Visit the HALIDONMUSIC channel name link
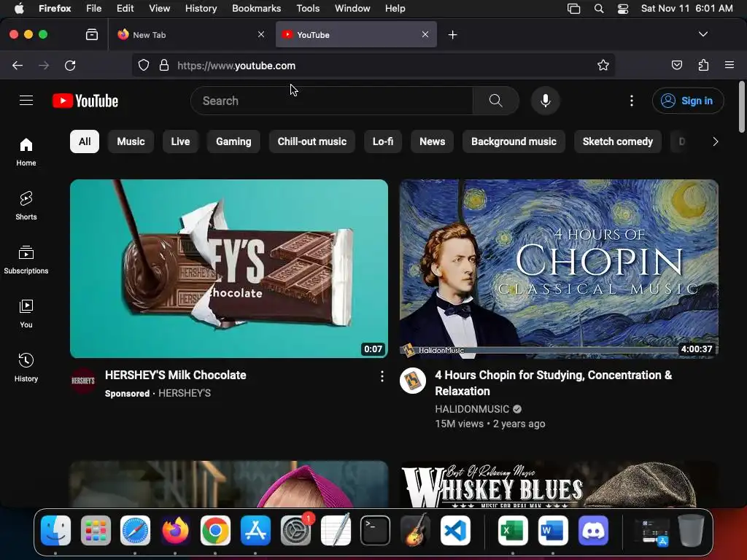Viewport: 747px width, 560px height. click(x=472, y=408)
